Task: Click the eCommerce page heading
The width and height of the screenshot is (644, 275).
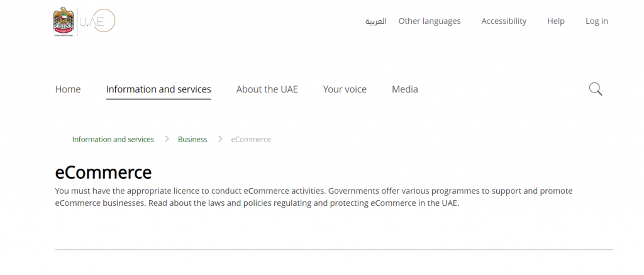Action: coord(103,172)
